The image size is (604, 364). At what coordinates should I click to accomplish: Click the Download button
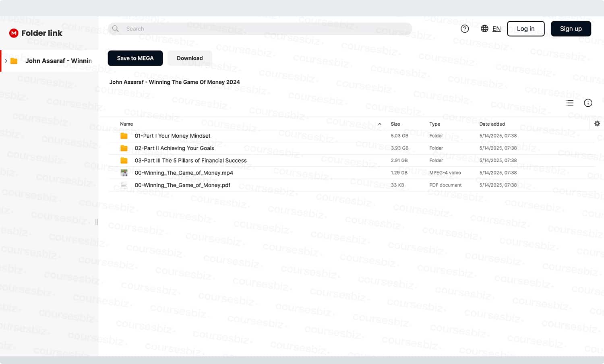coord(190,58)
